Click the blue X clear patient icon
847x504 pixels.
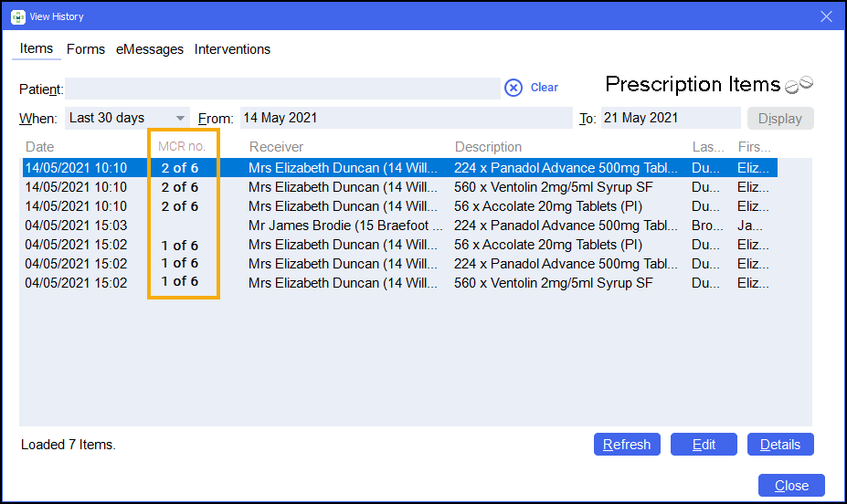pos(513,88)
